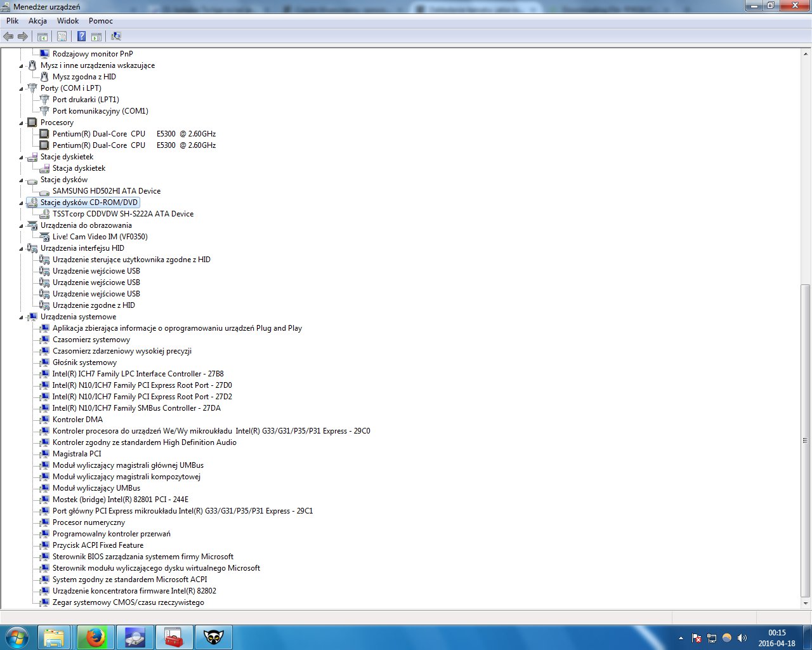Screen dimensions: 812x650
Task: Open Properties via the toolbar icon
Action: coord(62,37)
